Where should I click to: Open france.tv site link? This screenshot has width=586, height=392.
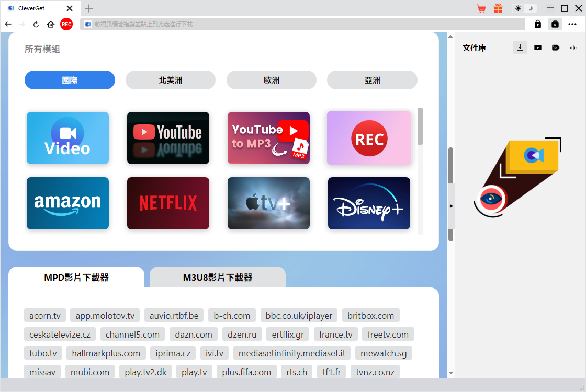click(335, 334)
